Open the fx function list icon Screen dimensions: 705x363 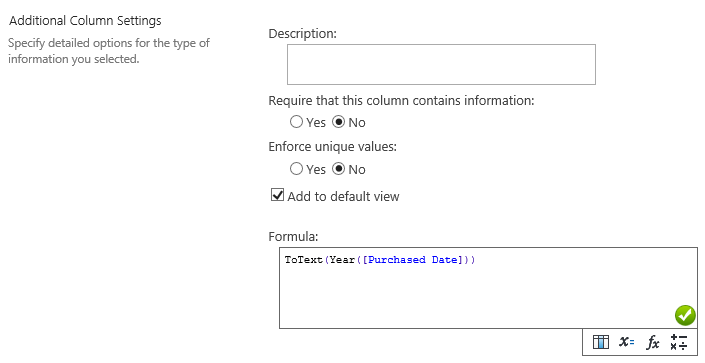tap(652, 342)
